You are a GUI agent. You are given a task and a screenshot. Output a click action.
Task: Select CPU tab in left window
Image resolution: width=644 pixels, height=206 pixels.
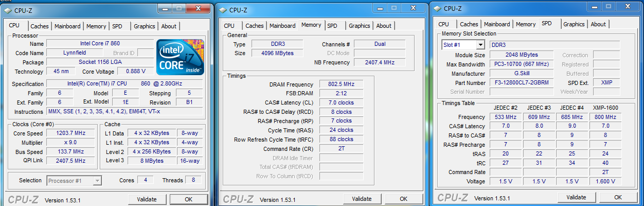14,25
